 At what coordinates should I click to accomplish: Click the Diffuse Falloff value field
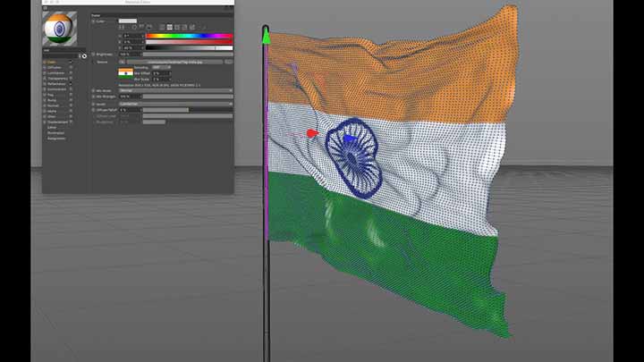(x=130, y=110)
